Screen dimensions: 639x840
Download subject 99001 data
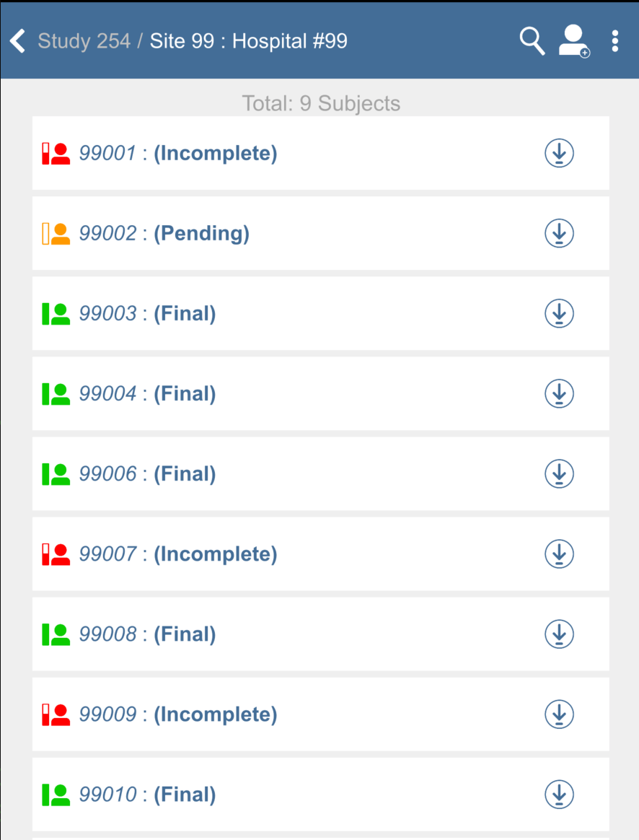pyautogui.click(x=559, y=153)
